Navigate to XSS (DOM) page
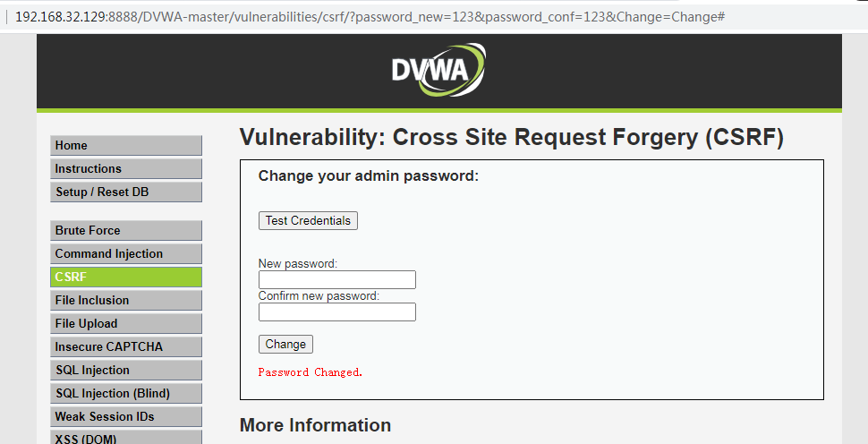 pyautogui.click(x=126, y=437)
